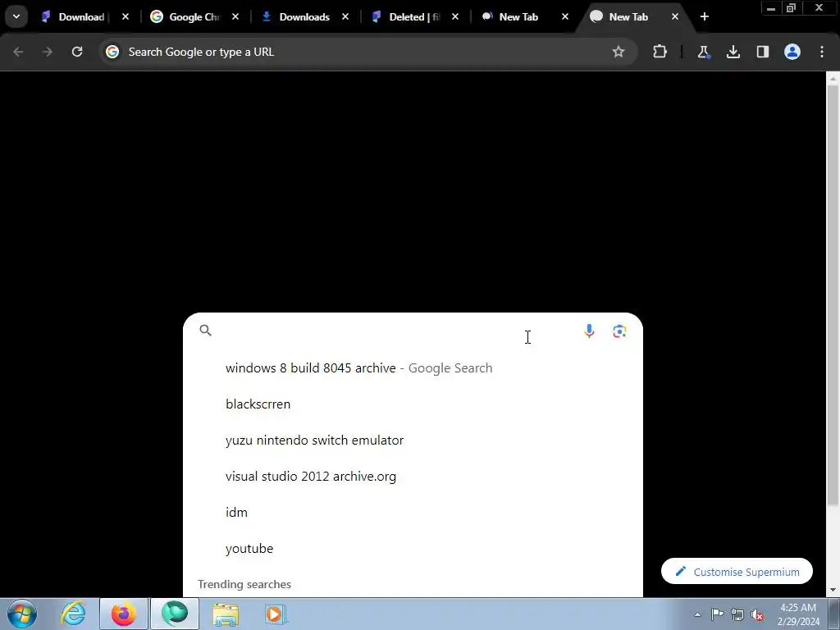This screenshot has height=630, width=840.
Task: Open Chrome Labs flask icon
Action: coord(703,52)
